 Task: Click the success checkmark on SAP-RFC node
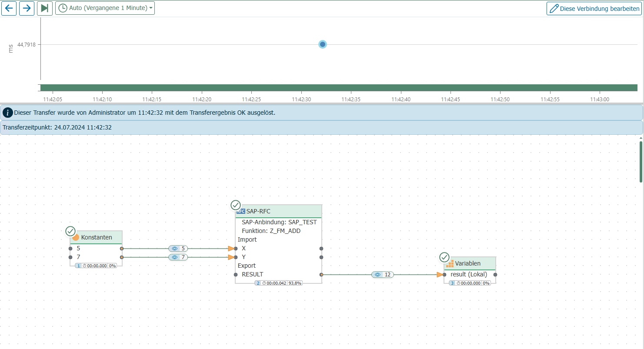pyautogui.click(x=235, y=205)
